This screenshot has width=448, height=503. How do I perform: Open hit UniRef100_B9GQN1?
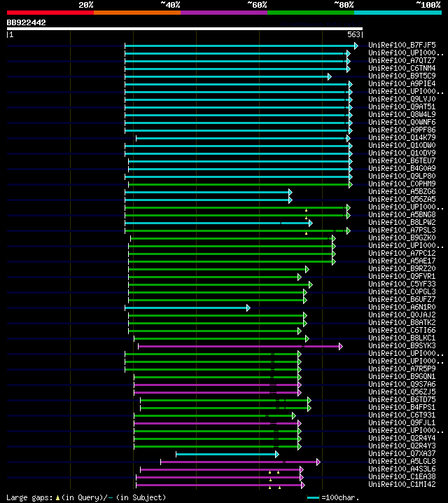pos(402,376)
